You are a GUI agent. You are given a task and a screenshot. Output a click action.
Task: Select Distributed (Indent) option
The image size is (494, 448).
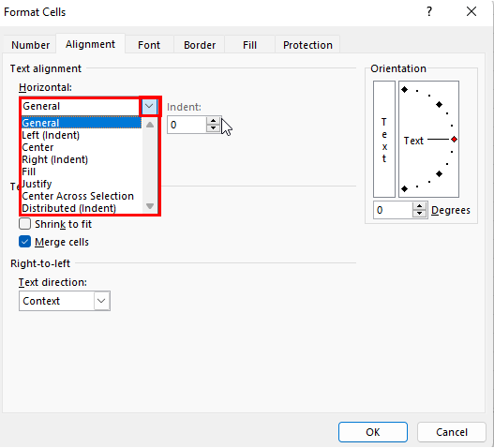pos(81,208)
